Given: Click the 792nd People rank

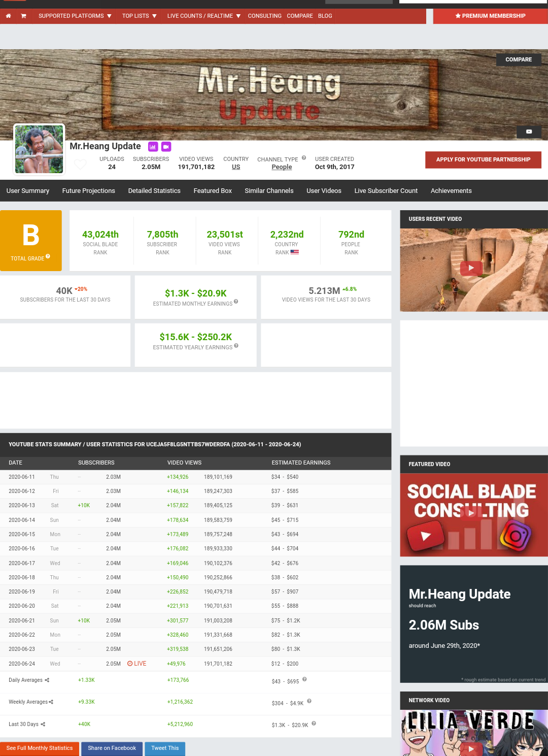Looking at the screenshot, I should (x=351, y=235).
